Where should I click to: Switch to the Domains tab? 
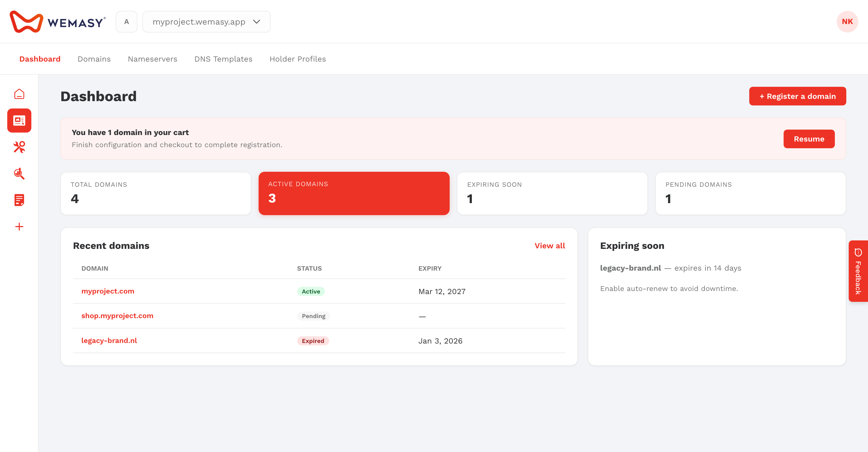coord(94,59)
